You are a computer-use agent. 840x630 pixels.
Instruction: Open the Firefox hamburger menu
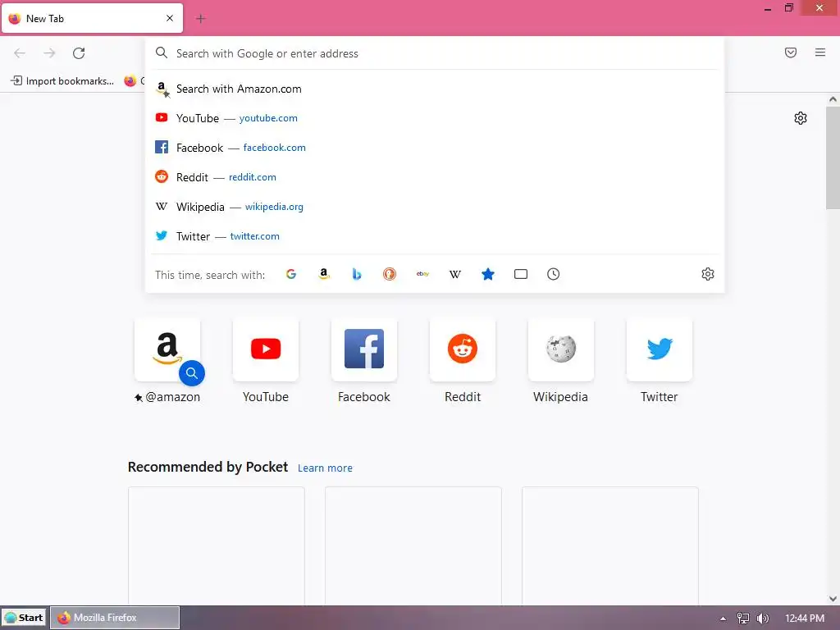(x=820, y=52)
